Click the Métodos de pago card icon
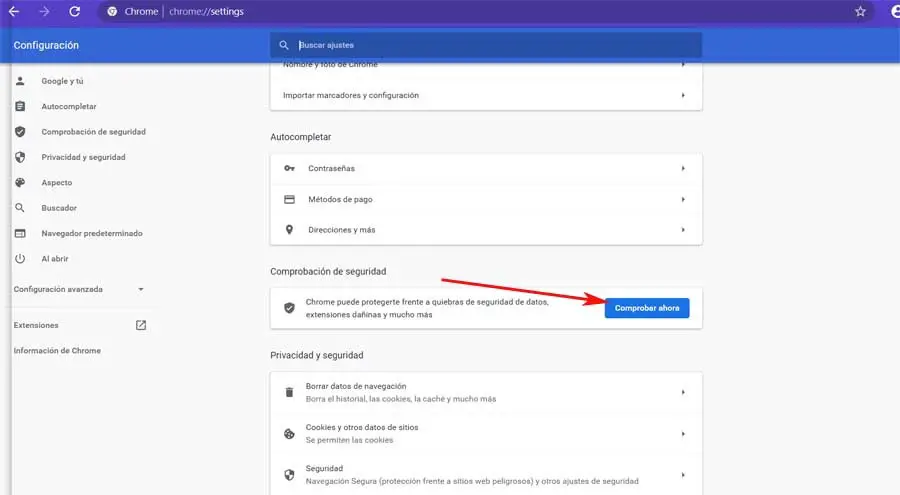 290,199
